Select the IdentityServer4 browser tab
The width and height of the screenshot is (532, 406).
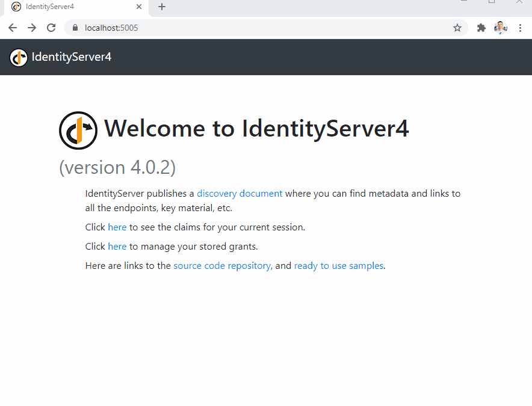(x=66, y=7)
